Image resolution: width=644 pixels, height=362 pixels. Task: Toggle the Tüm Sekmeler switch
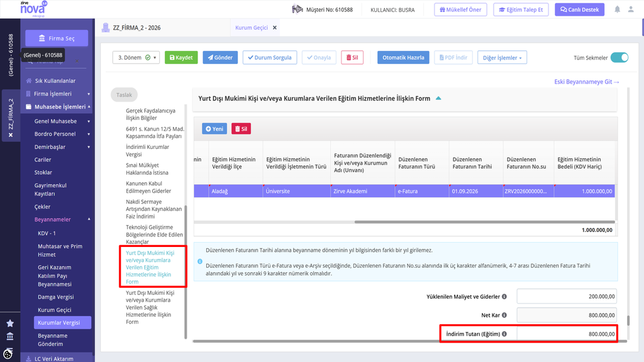[619, 57]
